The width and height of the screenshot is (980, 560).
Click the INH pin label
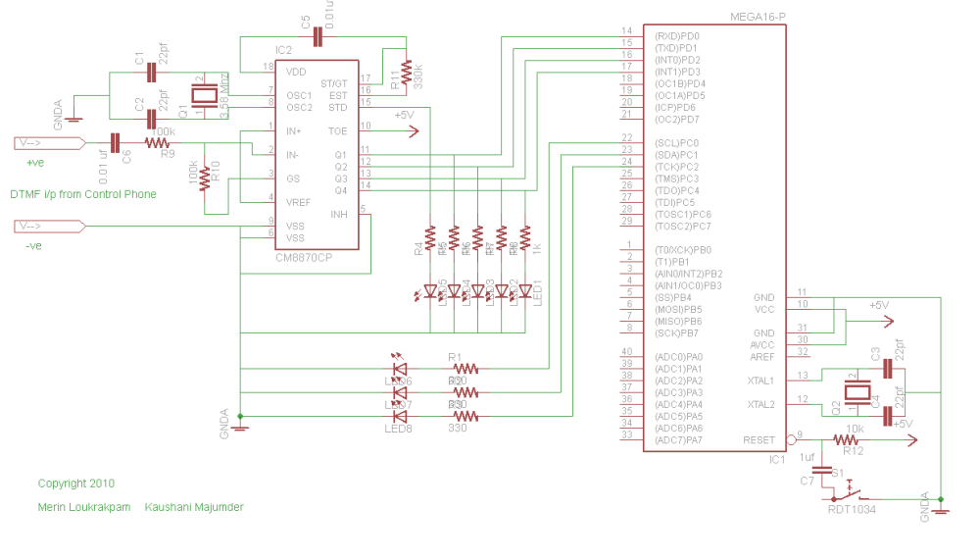click(x=339, y=215)
